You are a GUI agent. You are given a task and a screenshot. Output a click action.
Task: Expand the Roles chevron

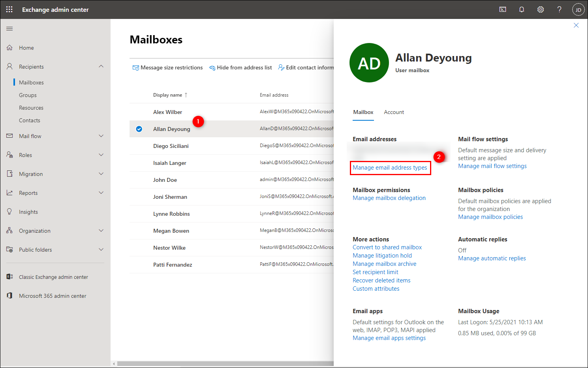[101, 155]
